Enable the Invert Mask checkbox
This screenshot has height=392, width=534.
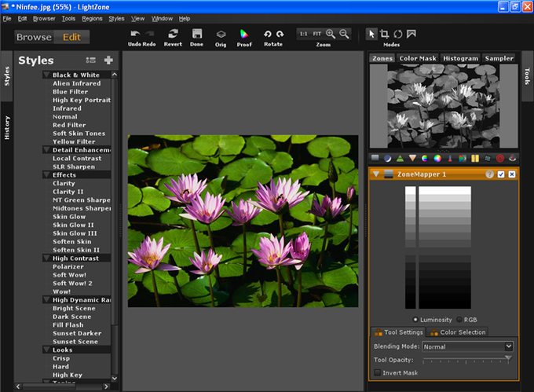coord(379,372)
